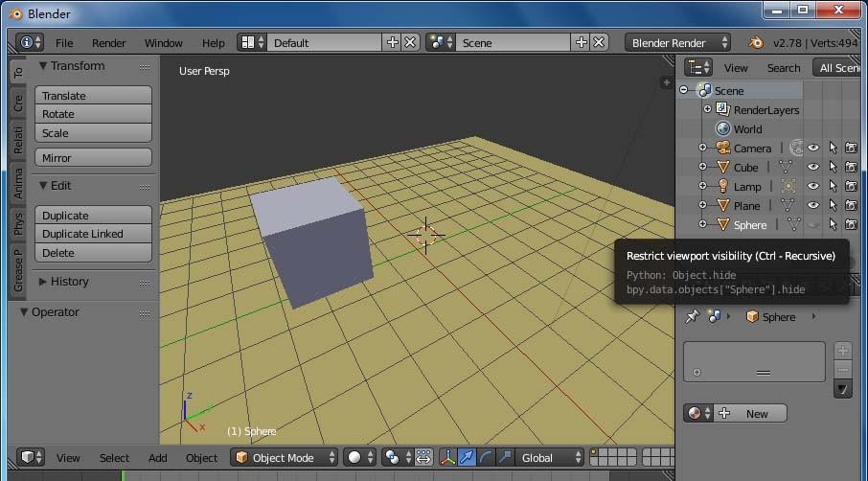Open the Info editor type selector
This screenshot has width=868, height=481.
click(30, 42)
